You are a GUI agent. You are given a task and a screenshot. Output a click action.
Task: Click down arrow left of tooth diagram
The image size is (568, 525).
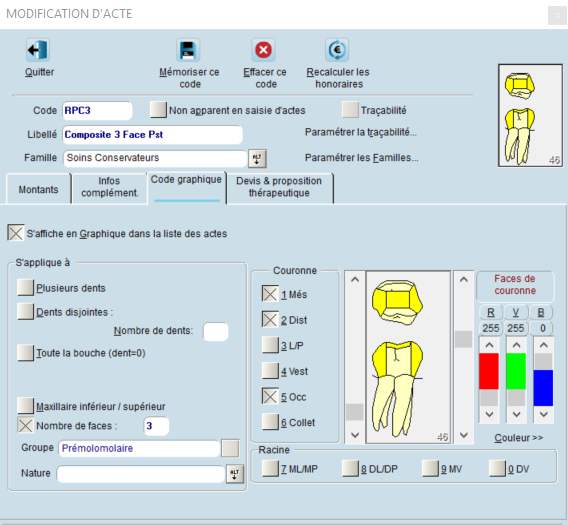pos(355,435)
